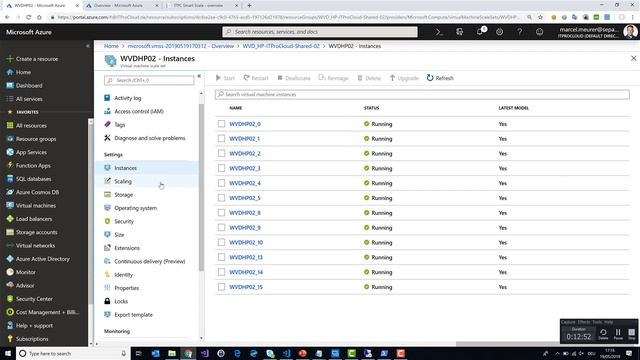Screen dimensions: 640x360
Task: Click the resource menu vertical scrollbar
Action: pos(201,188)
